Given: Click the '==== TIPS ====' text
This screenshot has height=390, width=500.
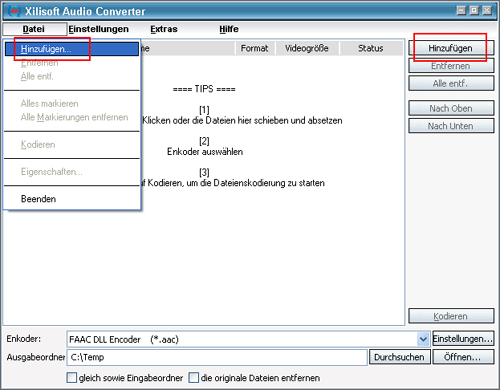Looking at the screenshot, I should tap(204, 89).
